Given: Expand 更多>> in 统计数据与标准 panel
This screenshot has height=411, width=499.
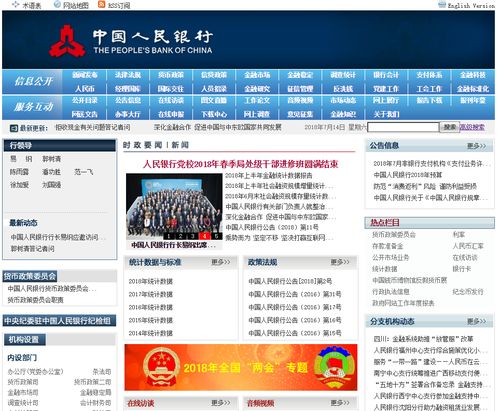Looking at the screenshot, I should (221, 262).
